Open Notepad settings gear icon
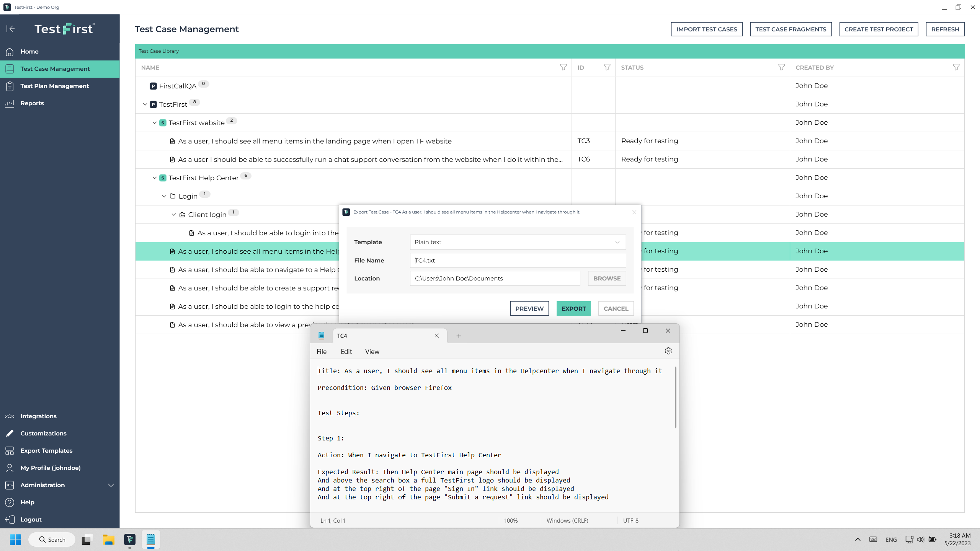 click(668, 350)
